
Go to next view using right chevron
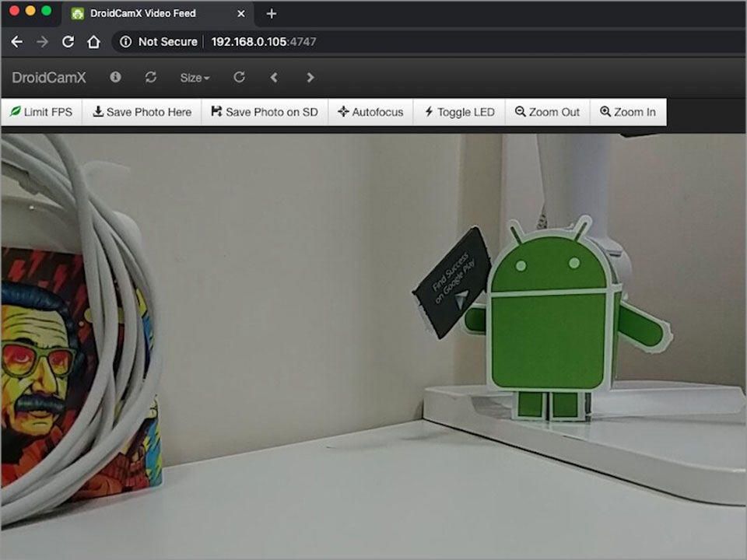tap(310, 78)
